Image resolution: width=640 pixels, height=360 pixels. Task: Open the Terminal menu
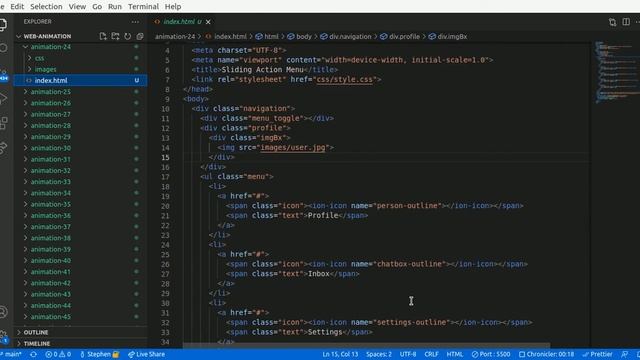pos(143,7)
